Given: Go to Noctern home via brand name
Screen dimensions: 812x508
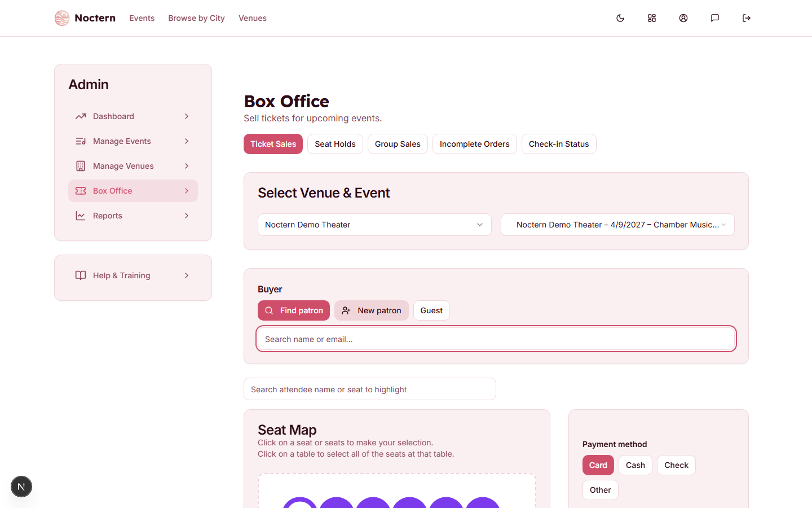Looking at the screenshot, I should (95, 18).
